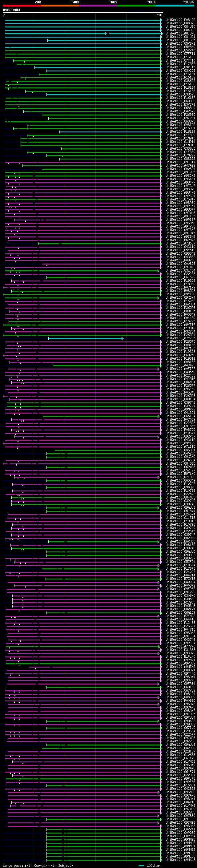Select the UniRef100_B3VSA1 label

180,104
